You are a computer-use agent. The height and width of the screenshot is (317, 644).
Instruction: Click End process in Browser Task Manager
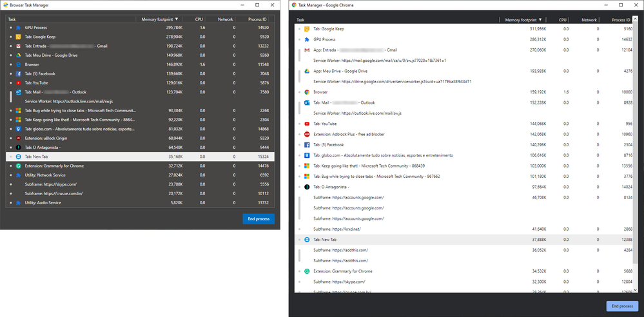[x=259, y=219]
